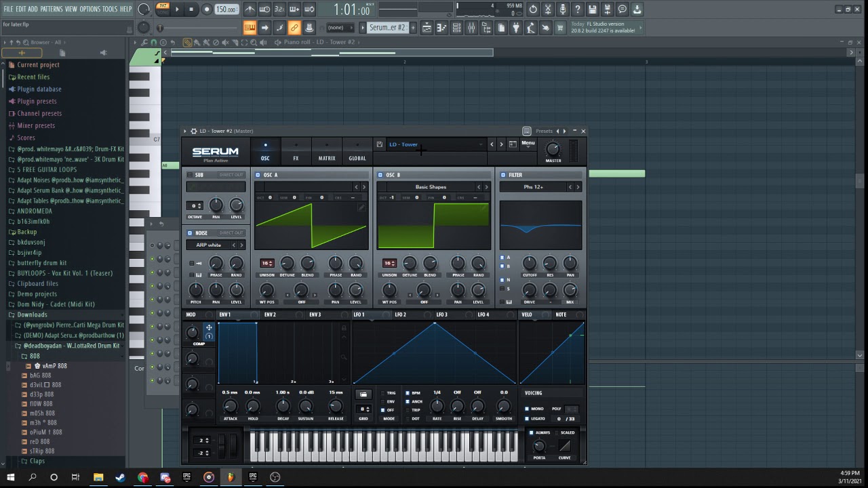Click the Serum MASTER volume knob
The image size is (868, 488).
(553, 149)
